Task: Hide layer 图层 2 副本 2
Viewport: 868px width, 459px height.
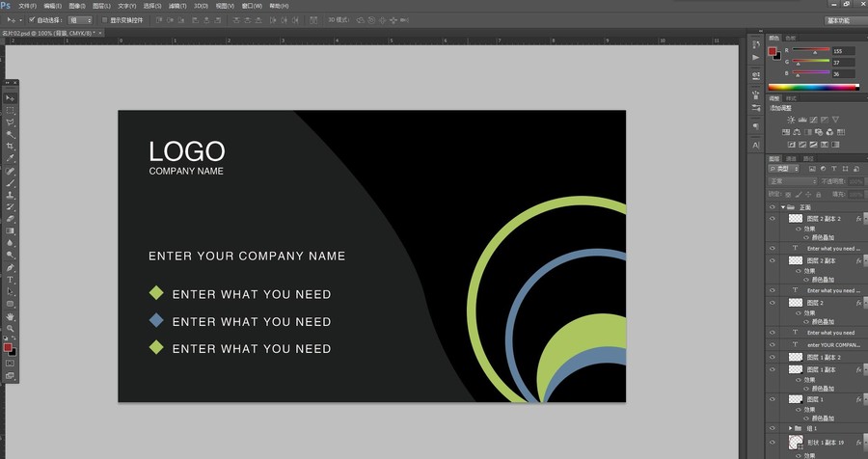Action: click(x=773, y=219)
